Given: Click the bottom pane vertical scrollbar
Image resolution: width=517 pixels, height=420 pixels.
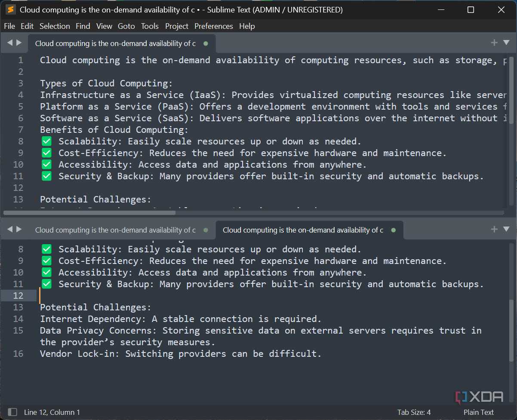Looking at the screenshot, I should [511, 330].
